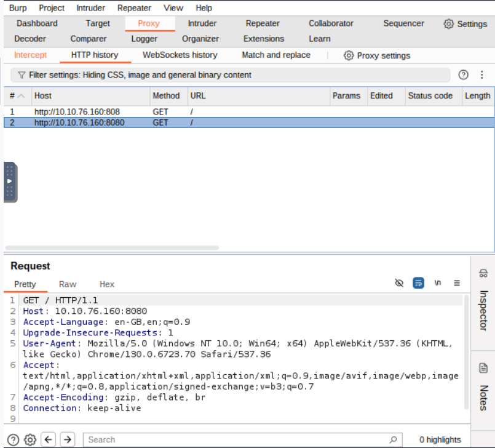
Task: Open the Sequencer tab
Action: (x=404, y=23)
